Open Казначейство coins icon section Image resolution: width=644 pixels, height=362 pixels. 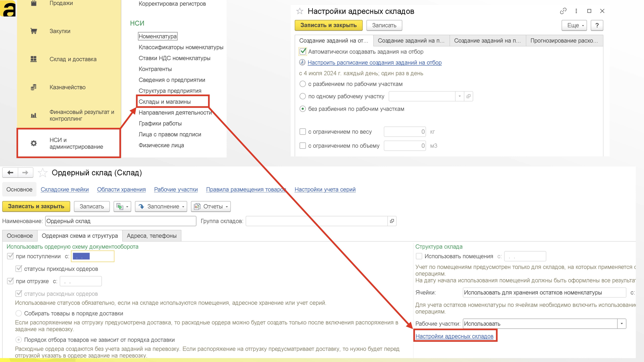pos(33,87)
